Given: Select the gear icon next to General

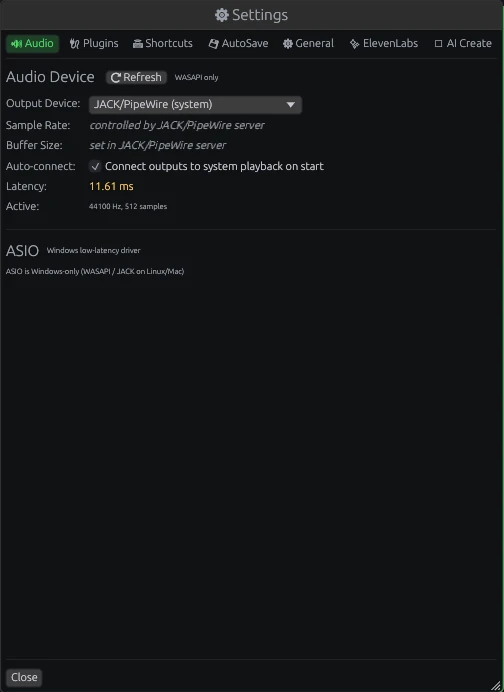Looking at the screenshot, I should click(x=288, y=44).
